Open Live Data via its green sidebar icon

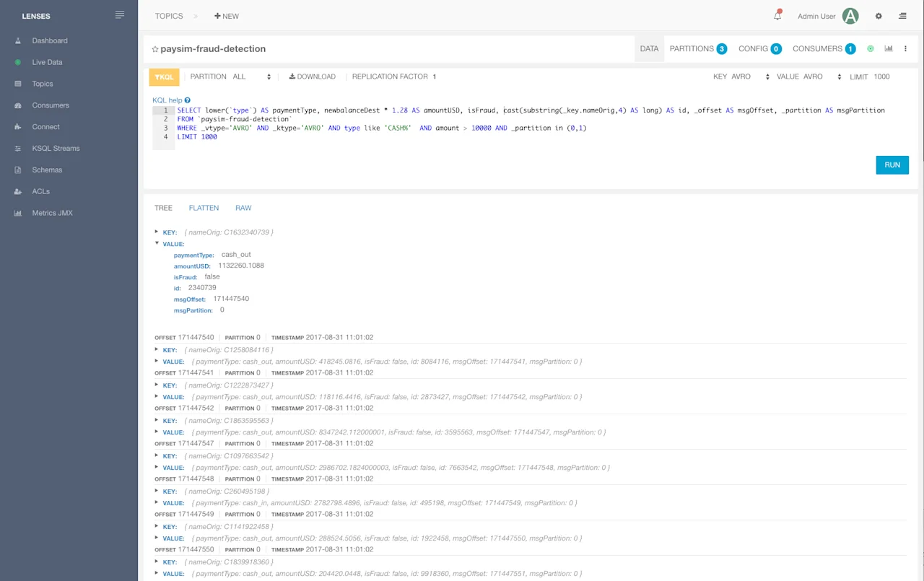(x=18, y=63)
